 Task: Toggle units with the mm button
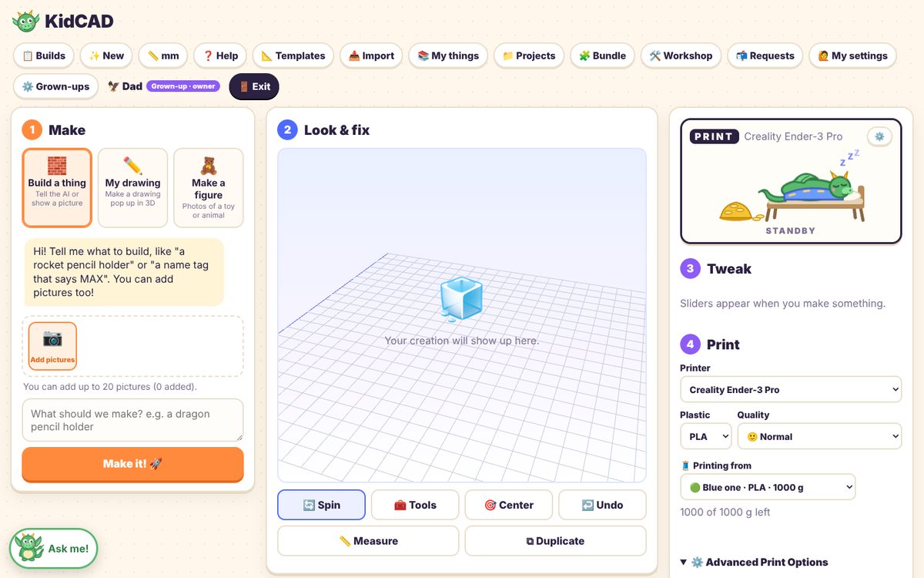[x=163, y=55]
